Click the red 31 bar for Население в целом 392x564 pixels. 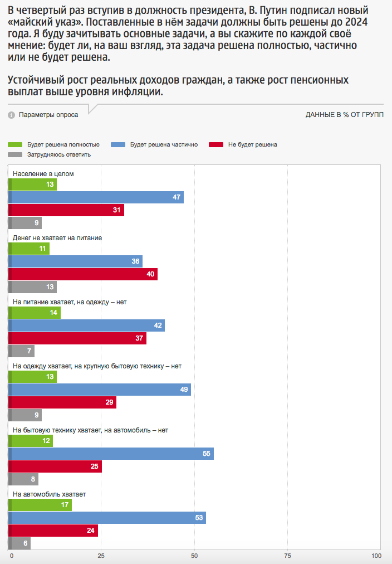[67, 210]
